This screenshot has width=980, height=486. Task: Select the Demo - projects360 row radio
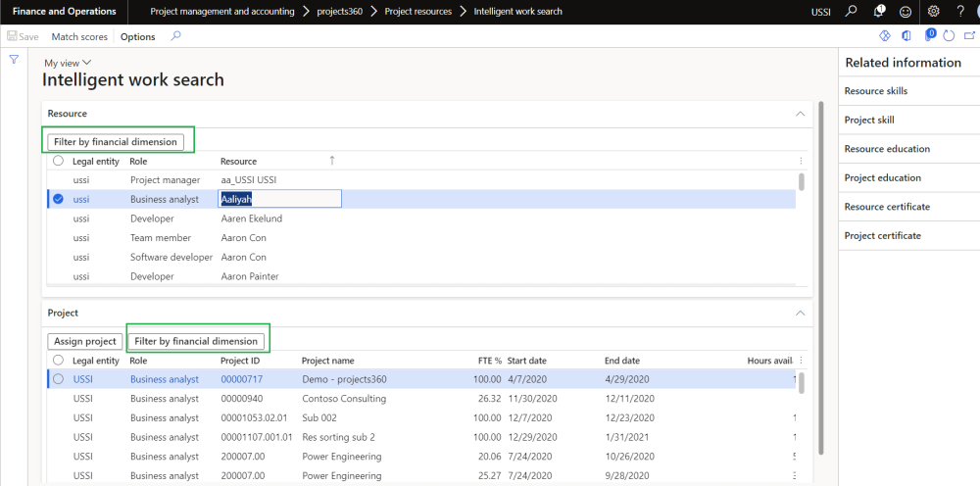point(58,379)
